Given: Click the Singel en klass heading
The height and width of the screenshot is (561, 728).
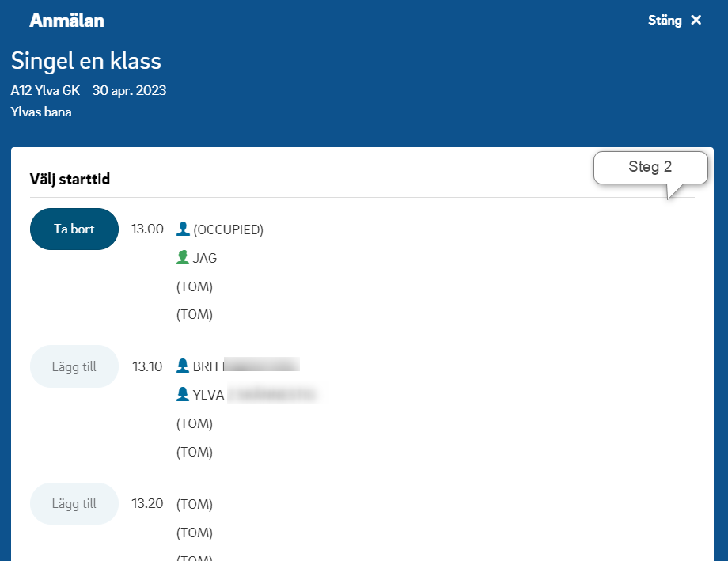Looking at the screenshot, I should point(85,61).
